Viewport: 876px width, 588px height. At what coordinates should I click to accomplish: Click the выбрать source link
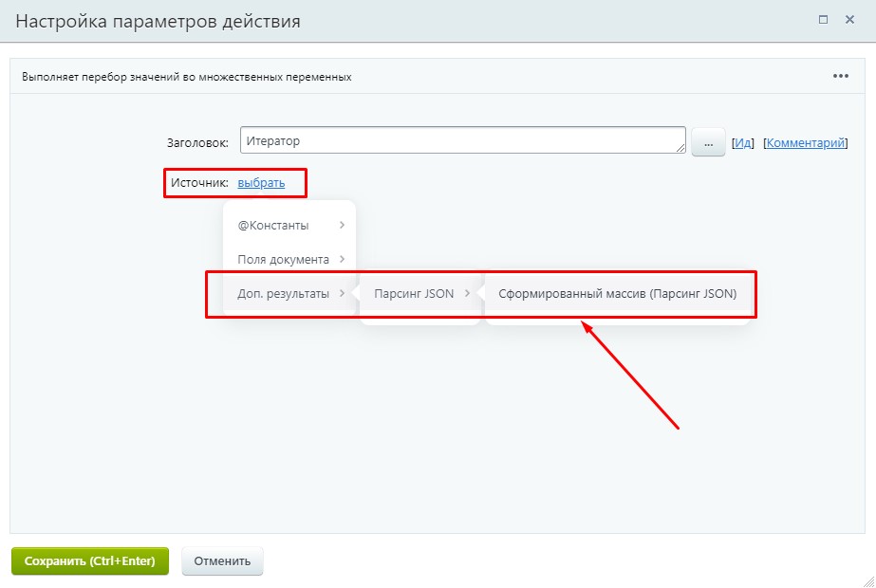(x=261, y=183)
